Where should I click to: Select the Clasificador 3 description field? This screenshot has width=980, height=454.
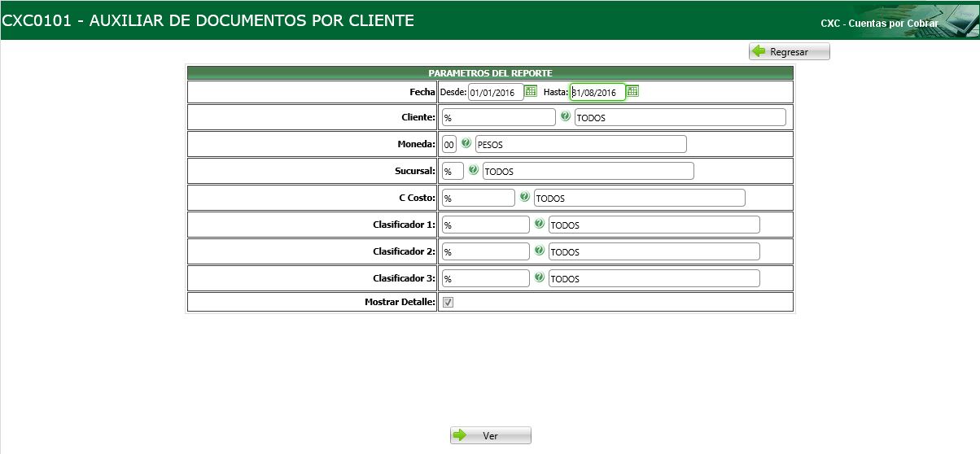point(654,278)
